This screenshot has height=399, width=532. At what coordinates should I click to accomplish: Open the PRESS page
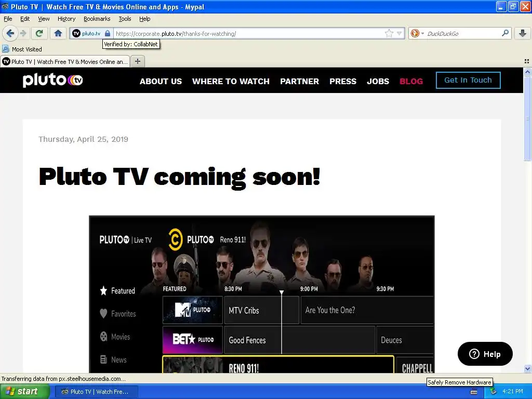(343, 81)
